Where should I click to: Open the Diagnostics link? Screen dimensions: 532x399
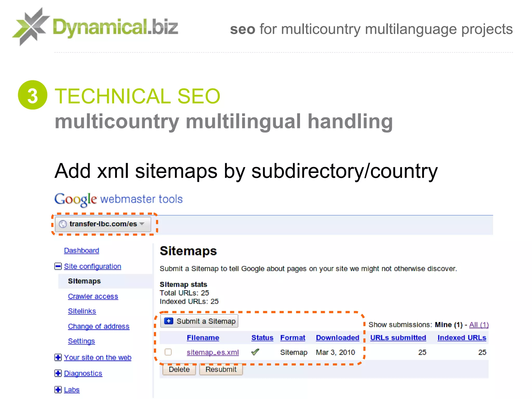point(83,373)
